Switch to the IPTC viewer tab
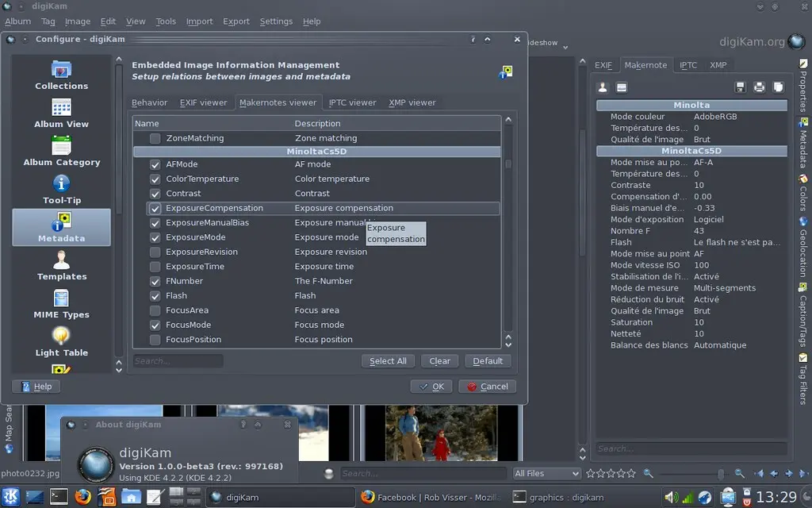Screen dimensions: 812x508 pos(351,102)
